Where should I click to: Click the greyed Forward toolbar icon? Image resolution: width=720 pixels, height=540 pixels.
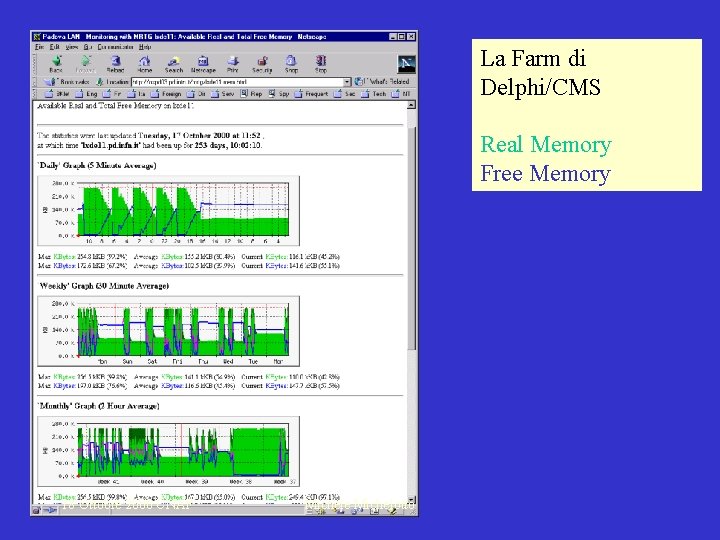[x=85, y=64]
